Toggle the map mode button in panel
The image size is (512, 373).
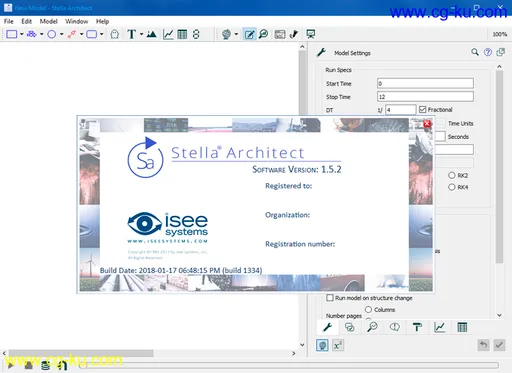coord(322,345)
